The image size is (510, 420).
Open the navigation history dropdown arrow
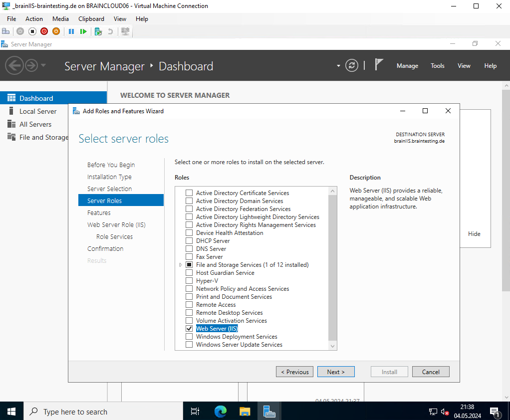pos(43,66)
